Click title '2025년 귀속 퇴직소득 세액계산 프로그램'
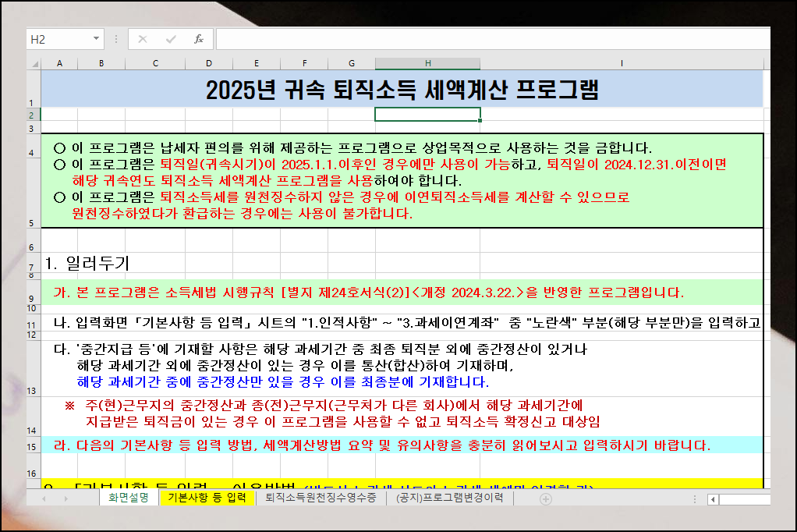 pyautogui.click(x=402, y=90)
